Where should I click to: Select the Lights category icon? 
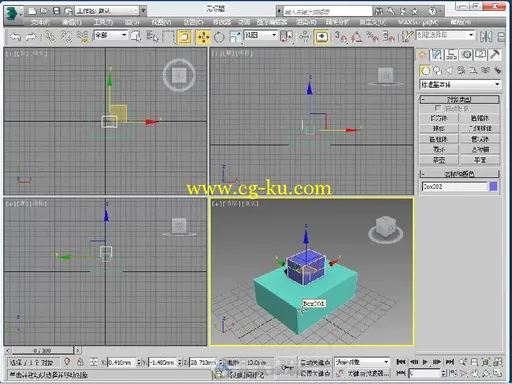449,70
